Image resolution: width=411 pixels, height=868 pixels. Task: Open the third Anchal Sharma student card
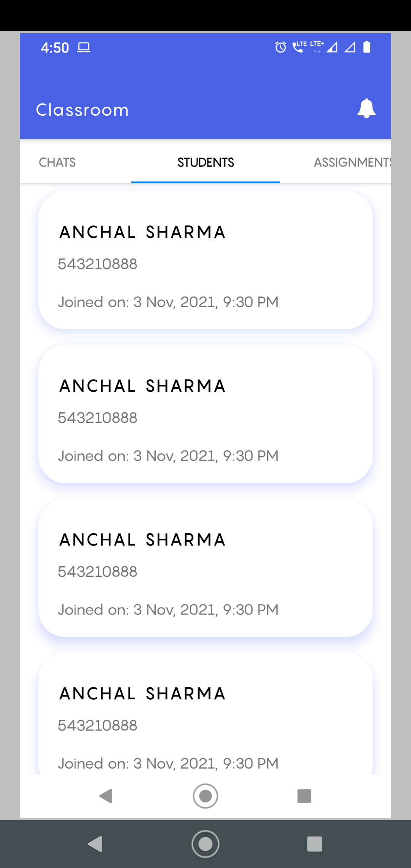205,568
